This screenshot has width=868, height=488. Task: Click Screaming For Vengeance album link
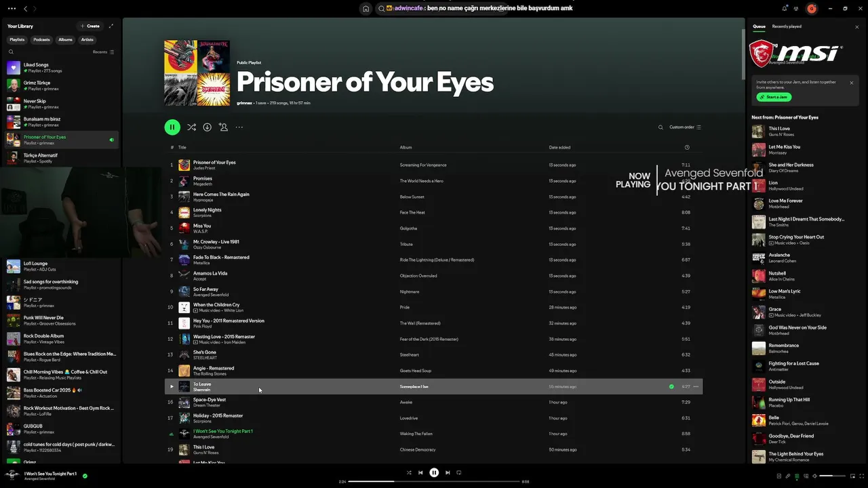click(423, 165)
